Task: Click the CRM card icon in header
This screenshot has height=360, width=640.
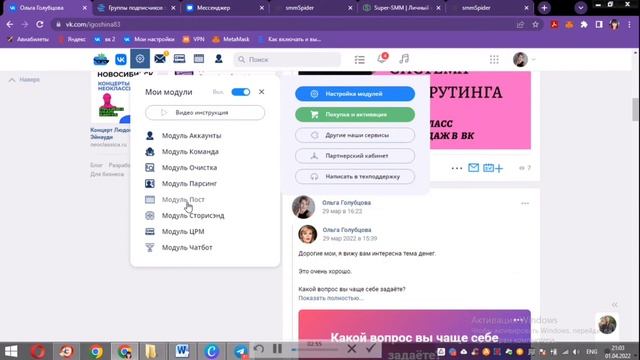Action: (x=179, y=59)
